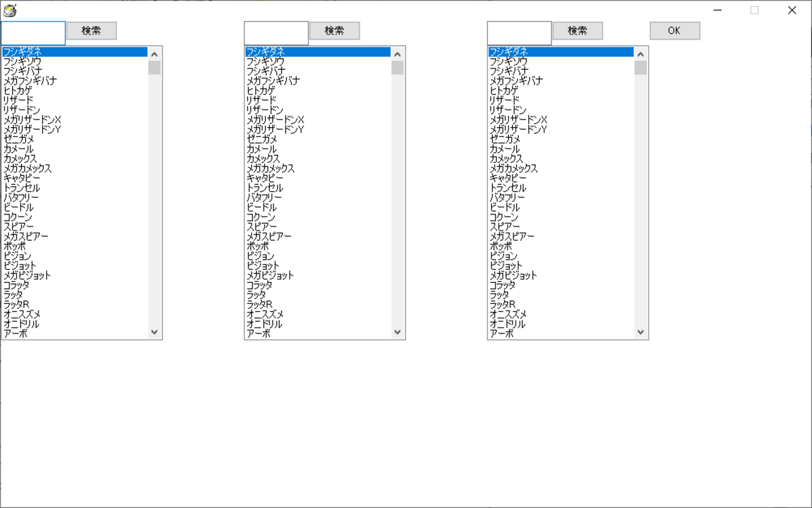Select ピジョット in the right list
Image resolution: width=812 pixels, height=508 pixels.
(x=560, y=266)
